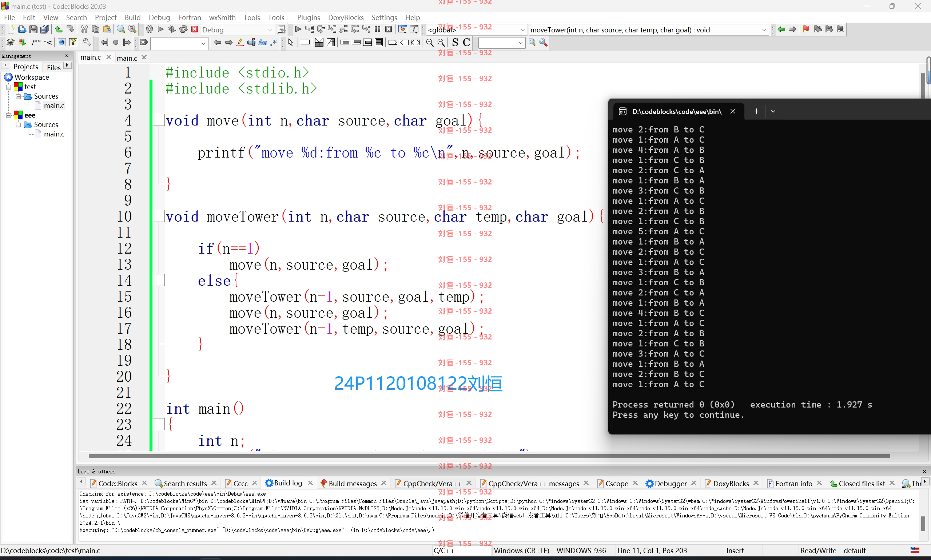Build the project with the gear icon
The width and height of the screenshot is (931, 560).
pos(150,29)
